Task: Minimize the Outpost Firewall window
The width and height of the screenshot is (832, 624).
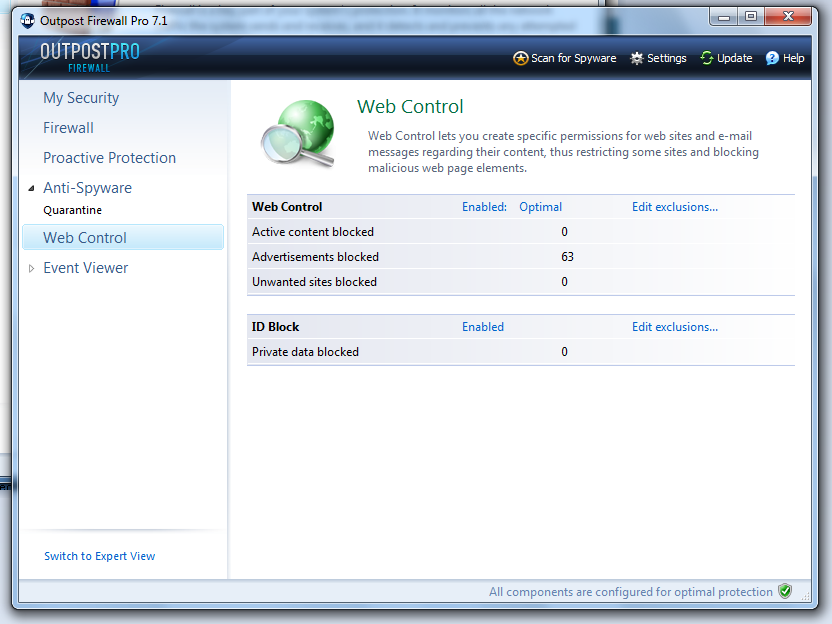Action: click(x=724, y=17)
